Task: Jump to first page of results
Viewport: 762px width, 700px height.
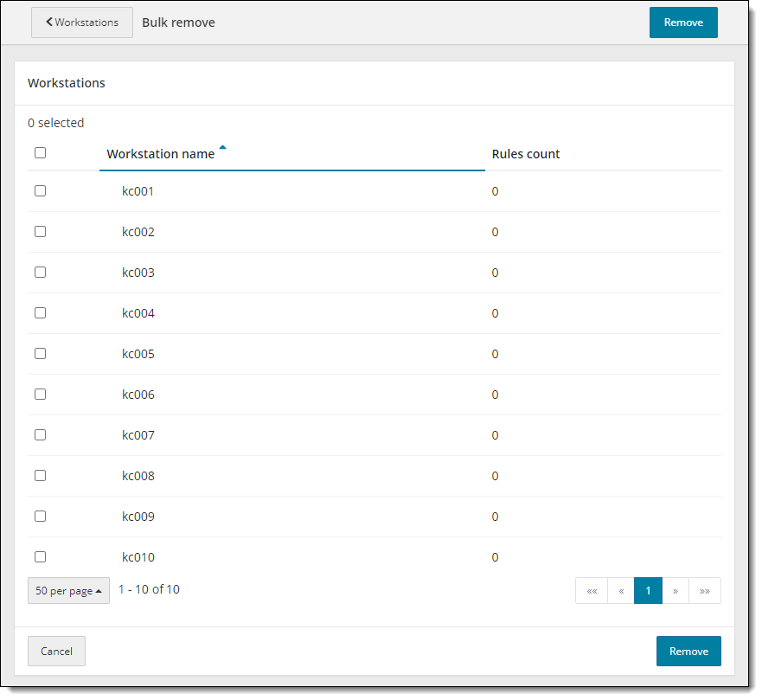Action: pos(592,591)
